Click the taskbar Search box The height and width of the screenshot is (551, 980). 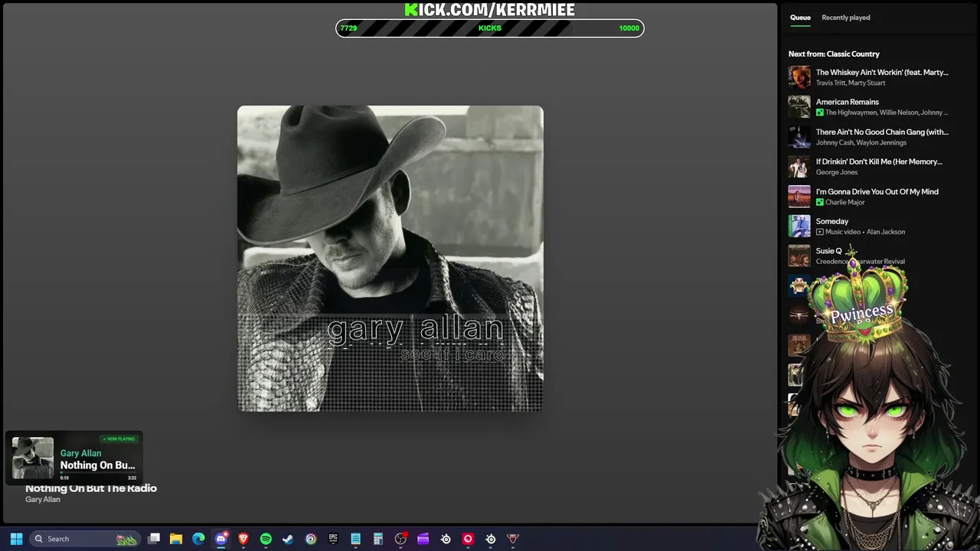[x=85, y=539]
